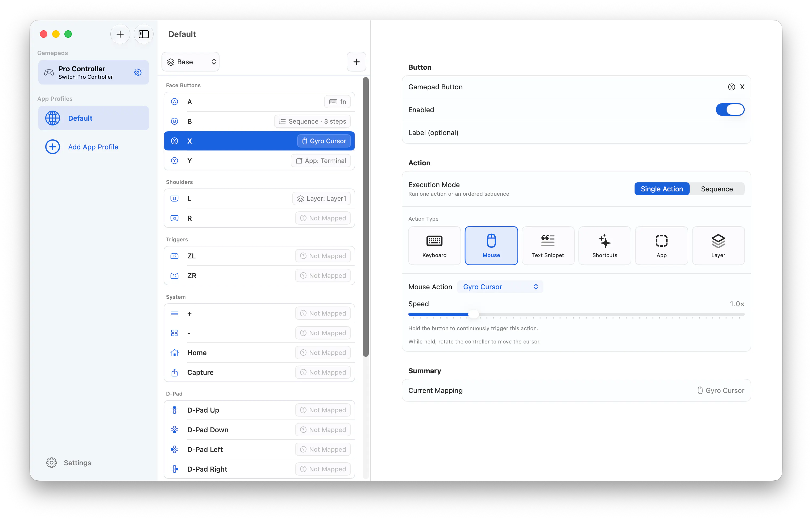Select the X Gyro Cursor row
Image resolution: width=812 pixels, height=520 pixels.
(x=259, y=141)
